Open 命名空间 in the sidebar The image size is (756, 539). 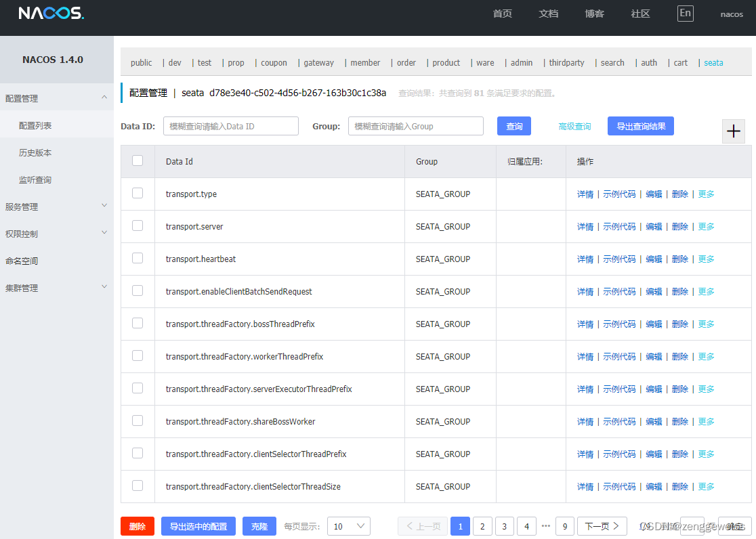coord(22,261)
